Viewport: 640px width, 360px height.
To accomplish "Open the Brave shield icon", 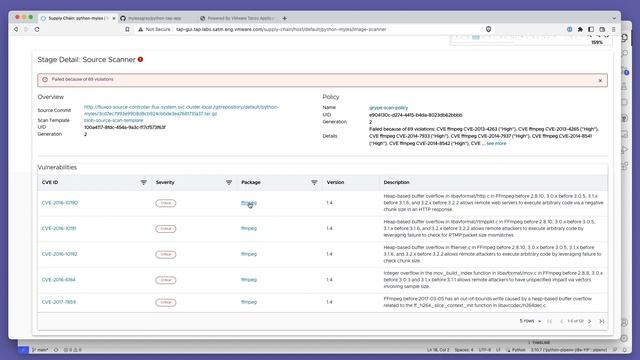I will coord(488,29).
